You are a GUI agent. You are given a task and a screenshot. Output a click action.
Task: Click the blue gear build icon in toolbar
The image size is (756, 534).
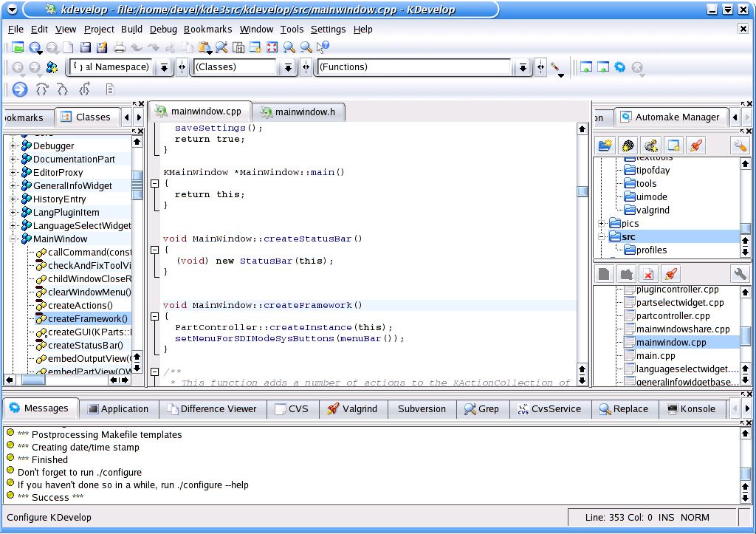(620, 67)
